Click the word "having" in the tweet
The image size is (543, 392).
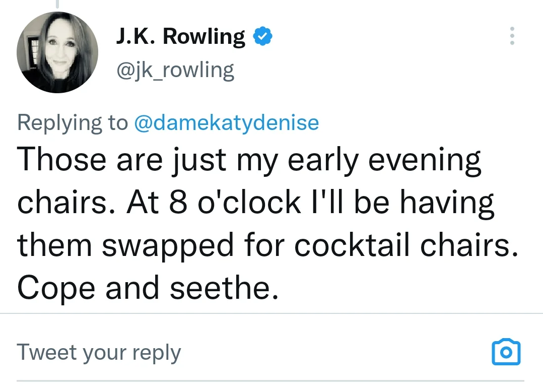point(447,203)
